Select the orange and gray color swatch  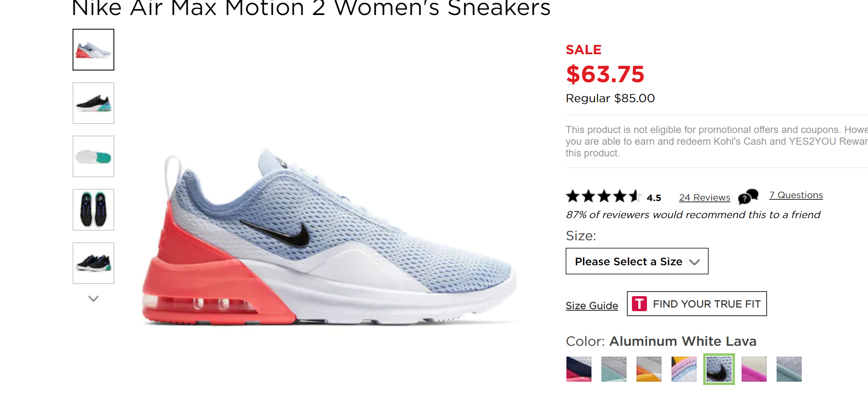pos(649,369)
